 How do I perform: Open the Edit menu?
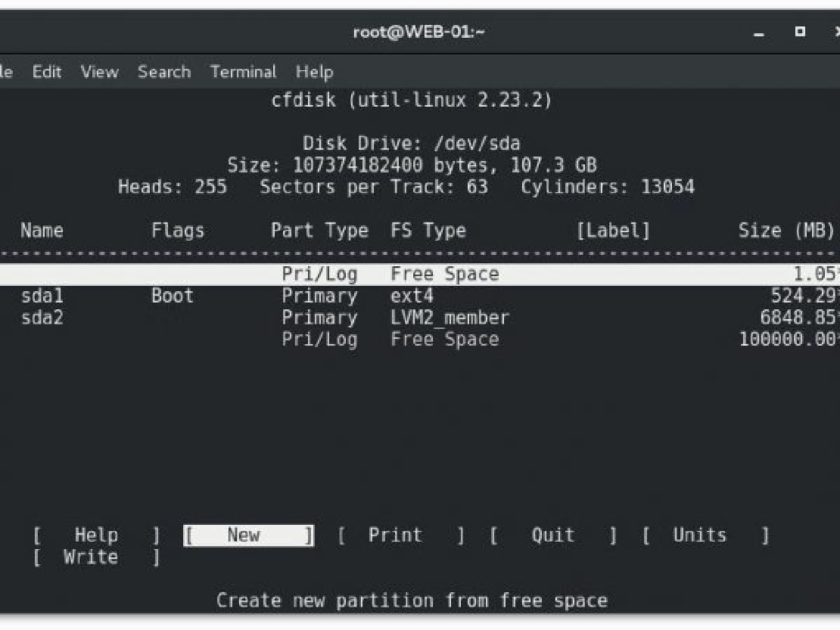47,72
